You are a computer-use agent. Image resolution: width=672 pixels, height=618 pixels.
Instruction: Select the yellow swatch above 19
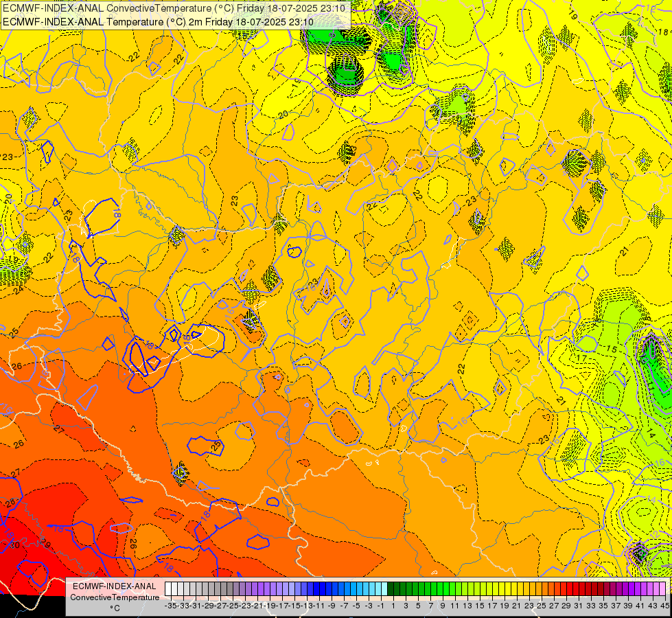(x=502, y=588)
